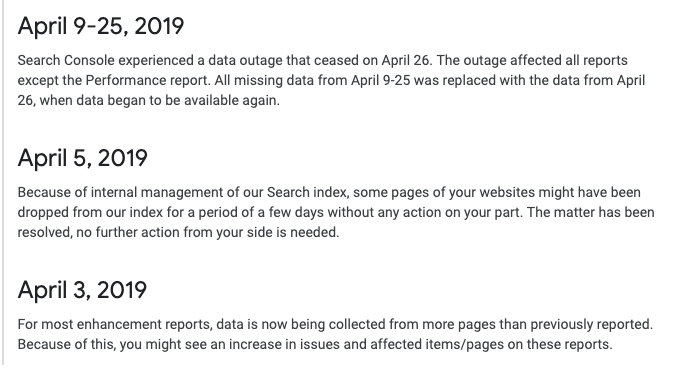Click the paragraph about Search index management
The image size is (693, 380).
(336, 212)
